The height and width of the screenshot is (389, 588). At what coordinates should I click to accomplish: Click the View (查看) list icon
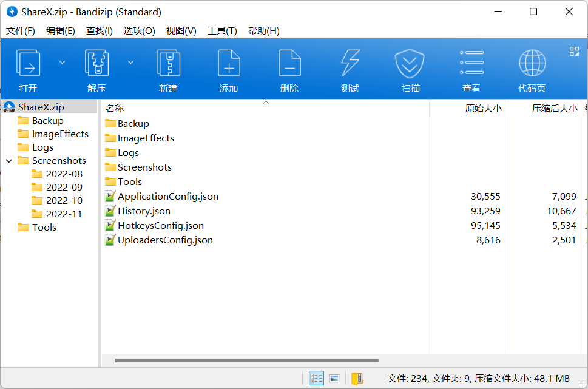(471, 63)
